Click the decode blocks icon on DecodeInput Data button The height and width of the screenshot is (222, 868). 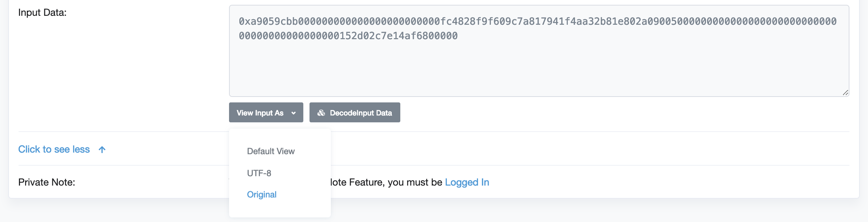321,112
